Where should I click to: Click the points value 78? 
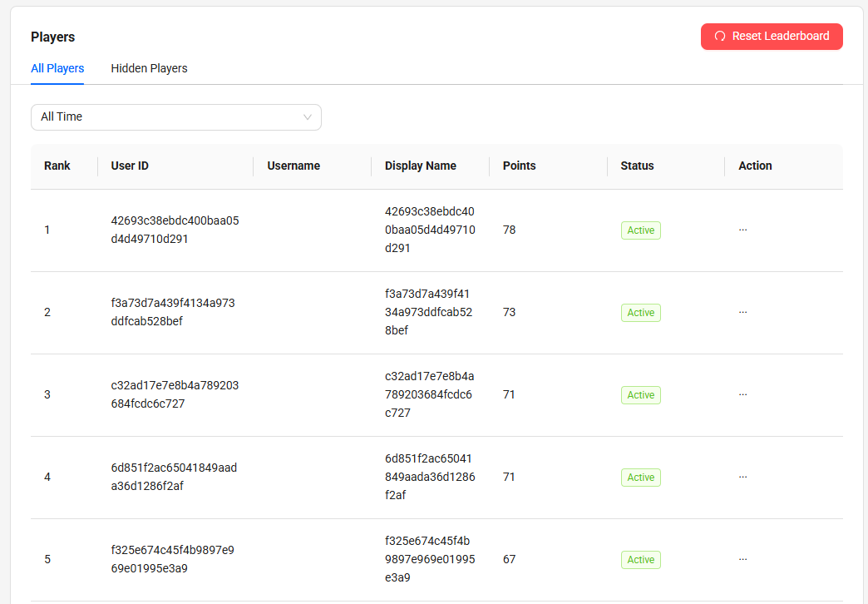510,230
